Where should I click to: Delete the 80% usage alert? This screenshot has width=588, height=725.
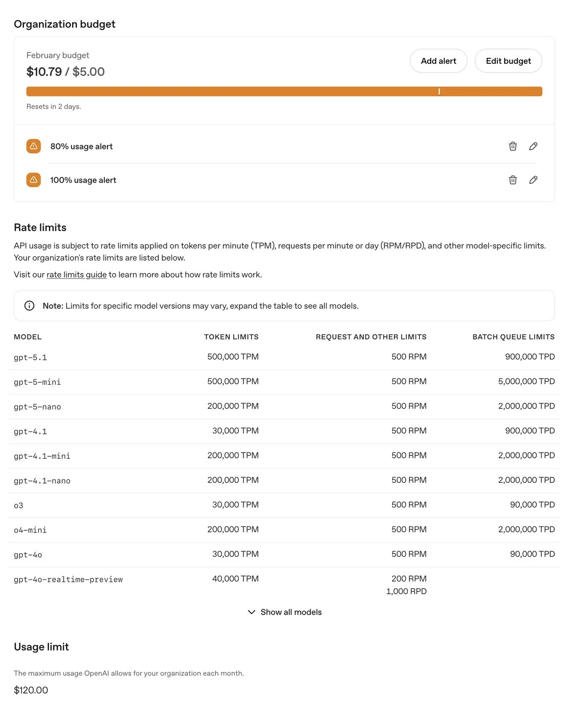pos(513,146)
